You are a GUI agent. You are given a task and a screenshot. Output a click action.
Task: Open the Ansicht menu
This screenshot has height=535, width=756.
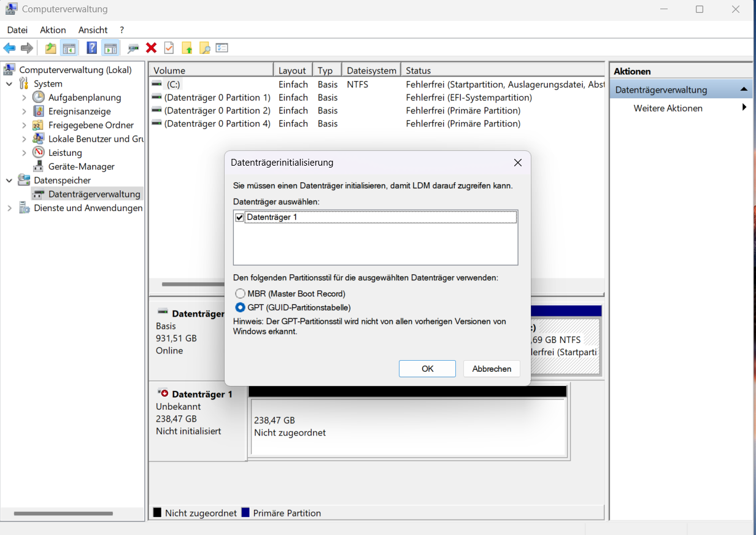93,29
